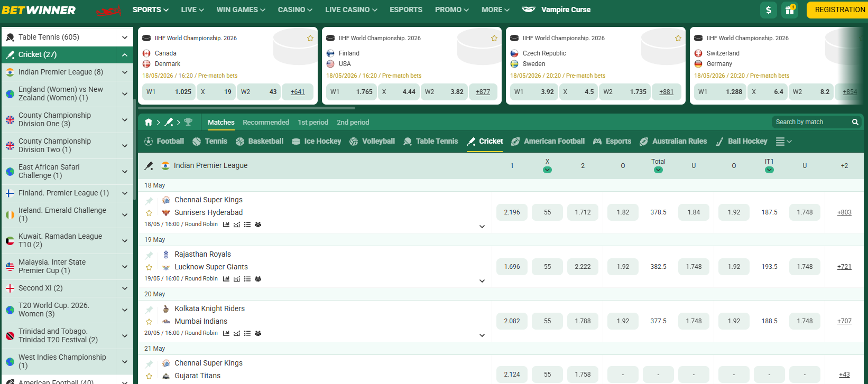Screen dimensions: 868x384
Task: Favorite Rajasthan Royals vs Lucknow match star
Action: pos(149,267)
